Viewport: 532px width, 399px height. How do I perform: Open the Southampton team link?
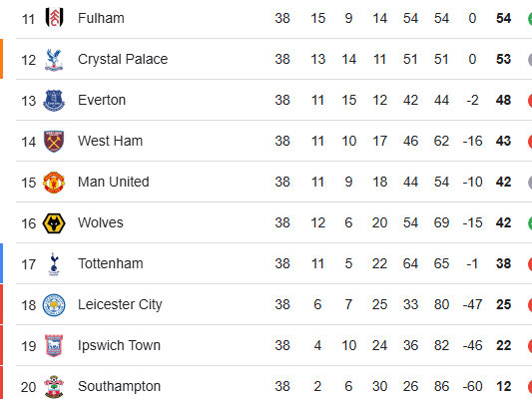coord(119,386)
